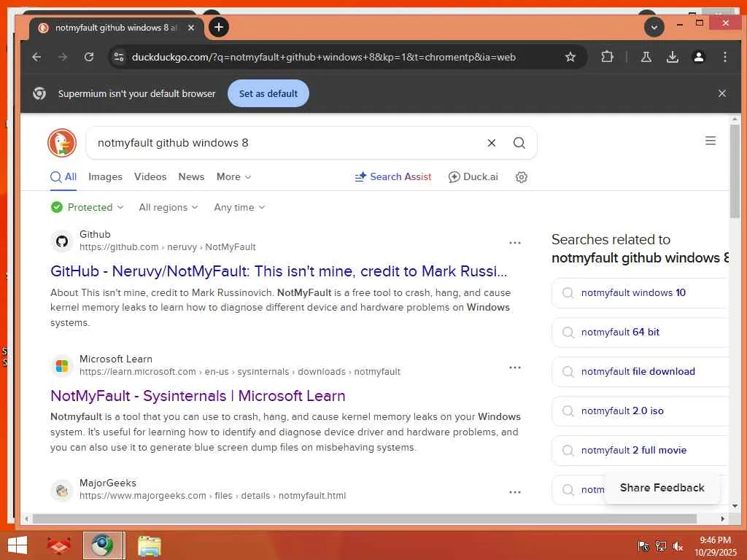Close the notmyfault github tab
The height and width of the screenshot is (560, 747).
[190, 28]
